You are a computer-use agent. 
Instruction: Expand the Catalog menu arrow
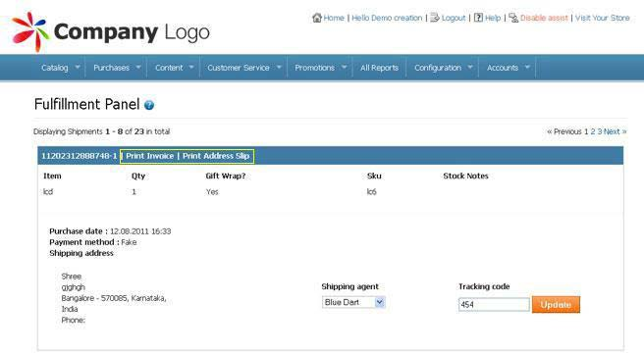tap(78, 67)
